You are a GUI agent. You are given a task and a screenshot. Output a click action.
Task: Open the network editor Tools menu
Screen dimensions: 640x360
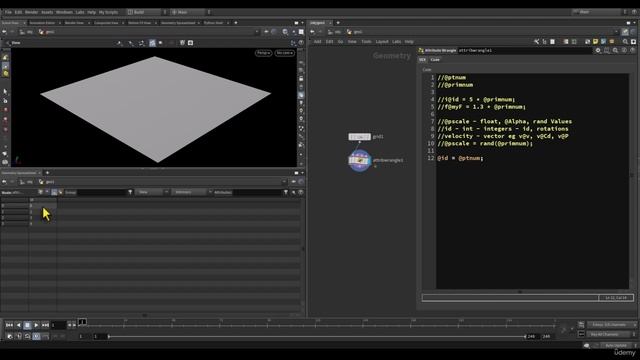(x=366, y=42)
